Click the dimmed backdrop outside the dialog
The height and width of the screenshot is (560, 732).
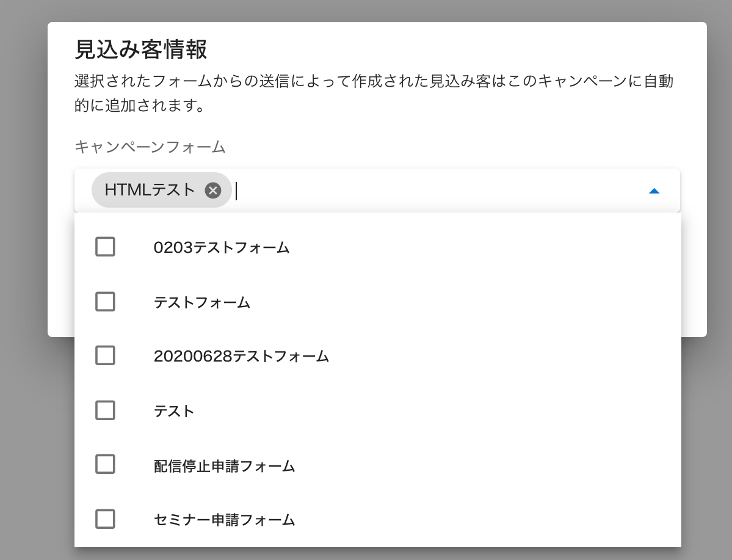point(23,427)
